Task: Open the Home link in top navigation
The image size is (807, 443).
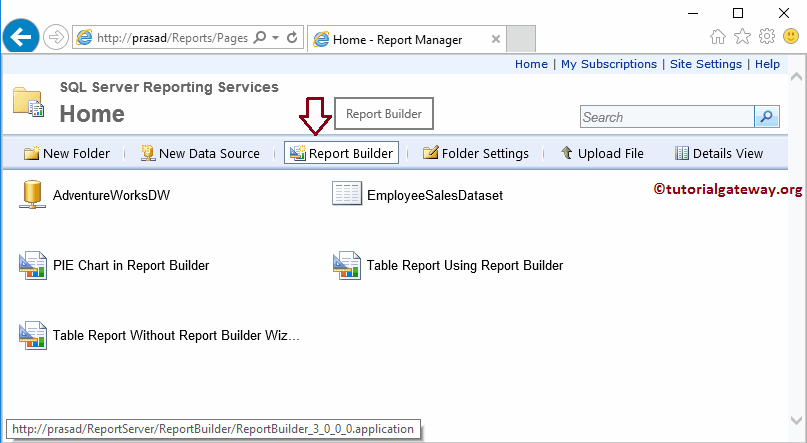Action: 531,64
